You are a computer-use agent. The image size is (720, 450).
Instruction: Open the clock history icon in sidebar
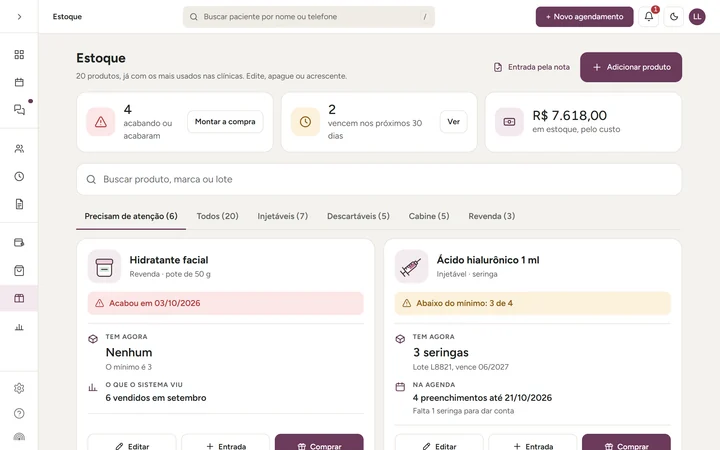[x=19, y=176]
